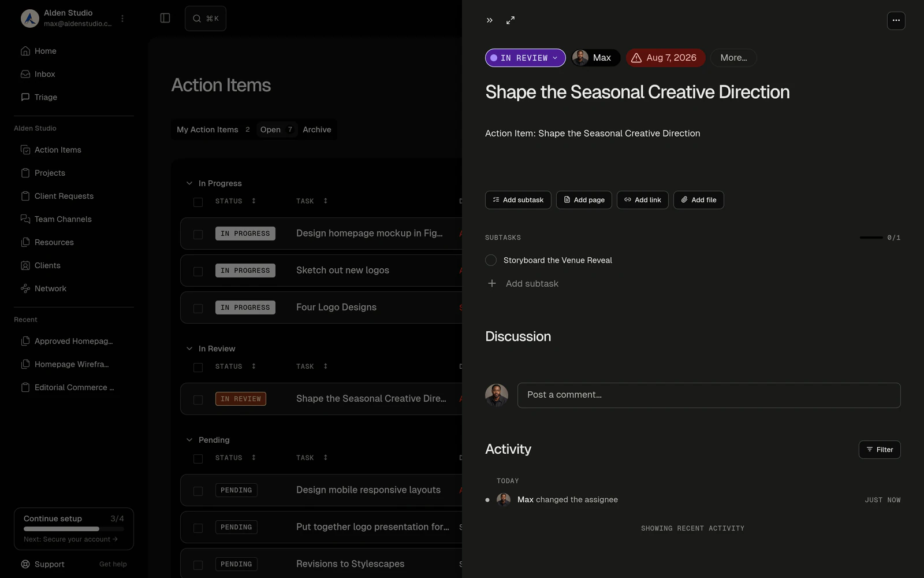Collapse the In Progress group
Image resolution: width=924 pixels, height=578 pixels.
189,183
